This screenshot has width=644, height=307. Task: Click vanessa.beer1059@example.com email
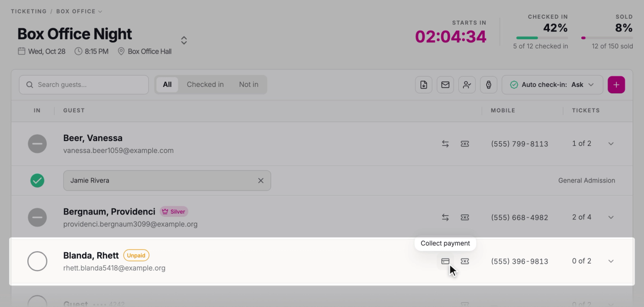119,151
